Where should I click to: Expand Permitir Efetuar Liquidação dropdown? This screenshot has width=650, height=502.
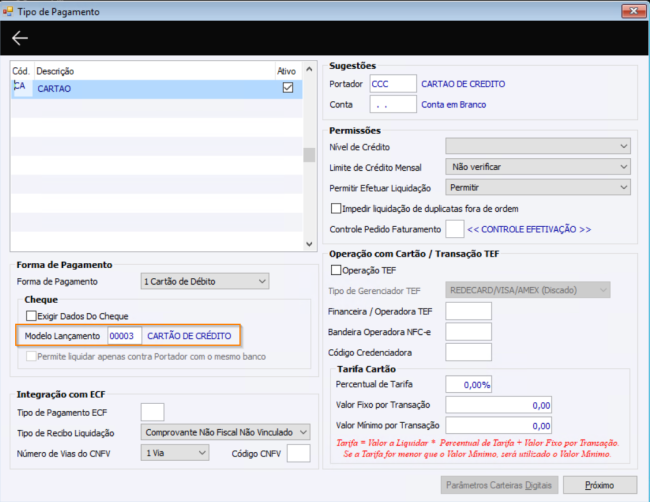pyautogui.click(x=538, y=188)
